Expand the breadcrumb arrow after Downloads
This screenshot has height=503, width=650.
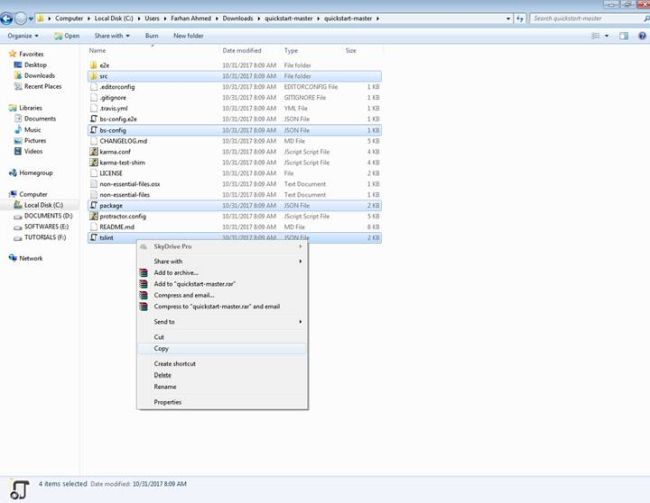pyautogui.click(x=259, y=19)
